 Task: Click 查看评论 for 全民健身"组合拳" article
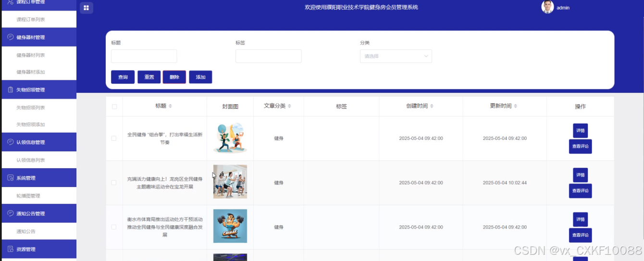[x=580, y=146]
